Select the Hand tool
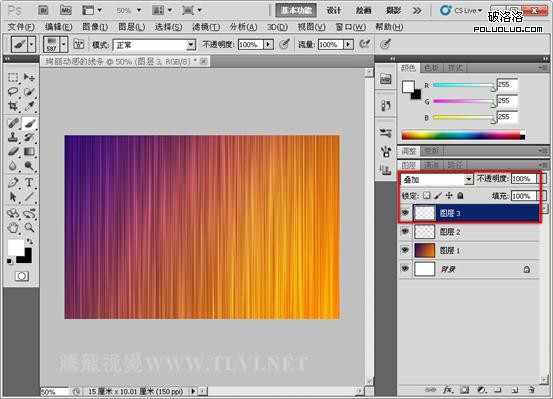The height and width of the screenshot is (399, 553). pyautogui.click(x=13, y=228)
